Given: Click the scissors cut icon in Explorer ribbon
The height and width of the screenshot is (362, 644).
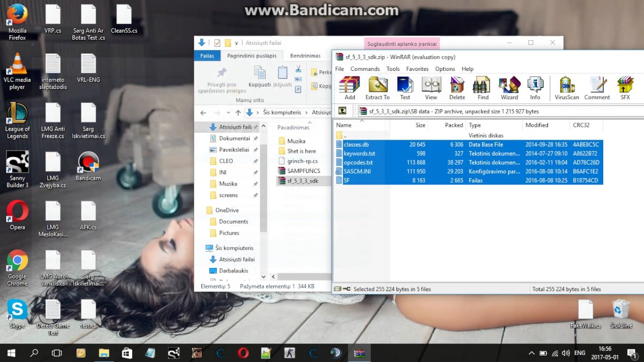Looking at the screenshot, I should 298,69.
